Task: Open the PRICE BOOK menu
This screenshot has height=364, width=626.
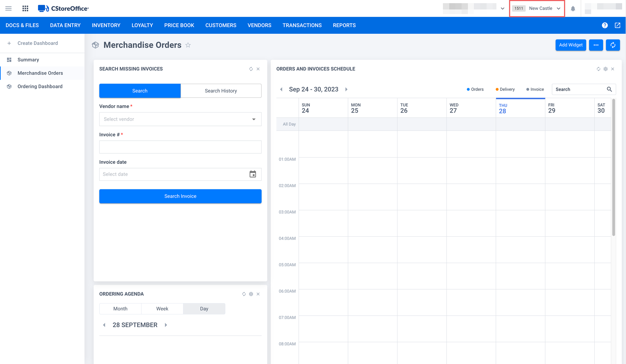Action: coord(179,25)
